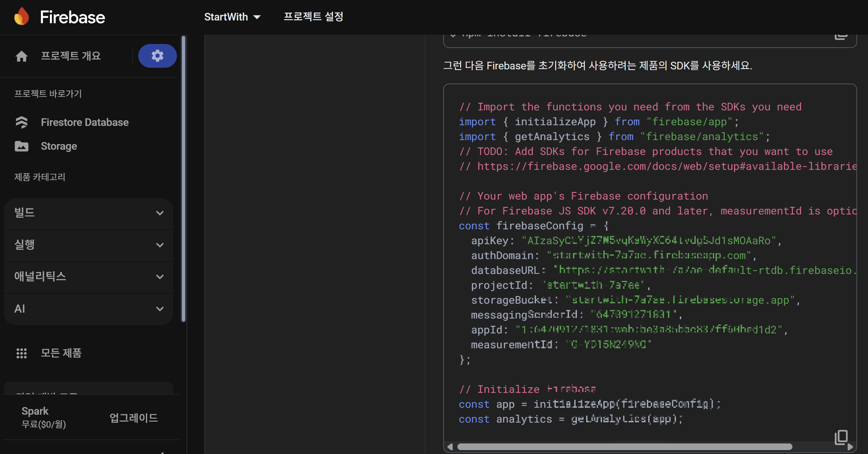Click the Storage folder icon

(21, 146)
